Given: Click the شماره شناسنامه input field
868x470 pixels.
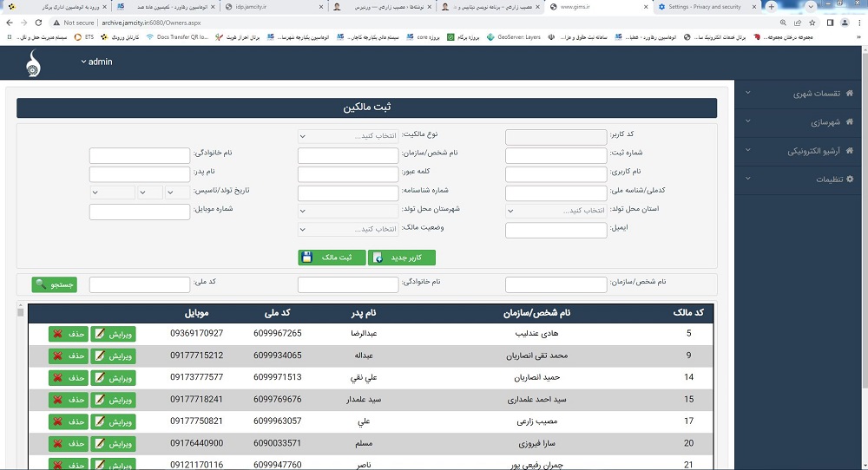Looking at the screenshot, I should pyautogui.click(x=348, y=193).
